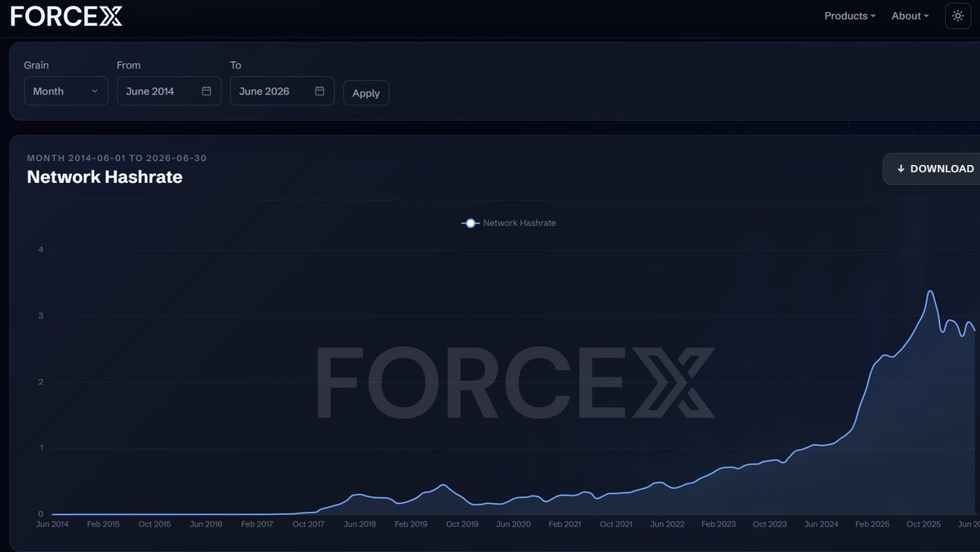Click the x-axis label Oct 2017
980x552 pixels.
pos(310,524)
